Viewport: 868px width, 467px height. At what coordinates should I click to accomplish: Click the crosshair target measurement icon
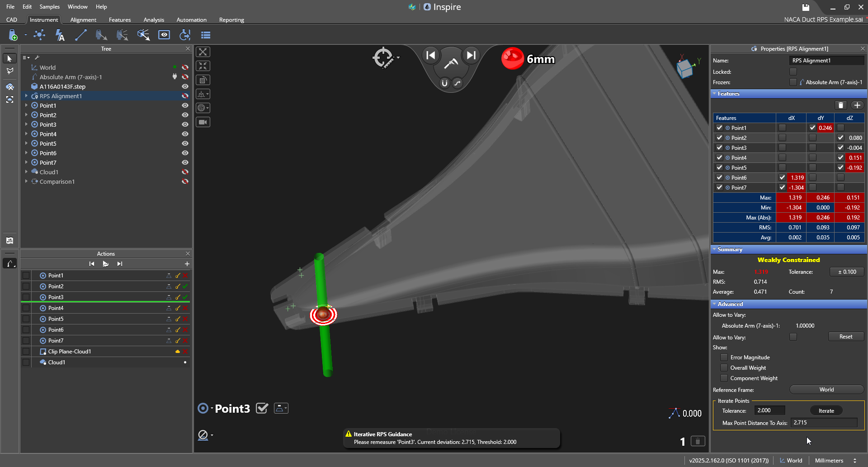[383, 57]
